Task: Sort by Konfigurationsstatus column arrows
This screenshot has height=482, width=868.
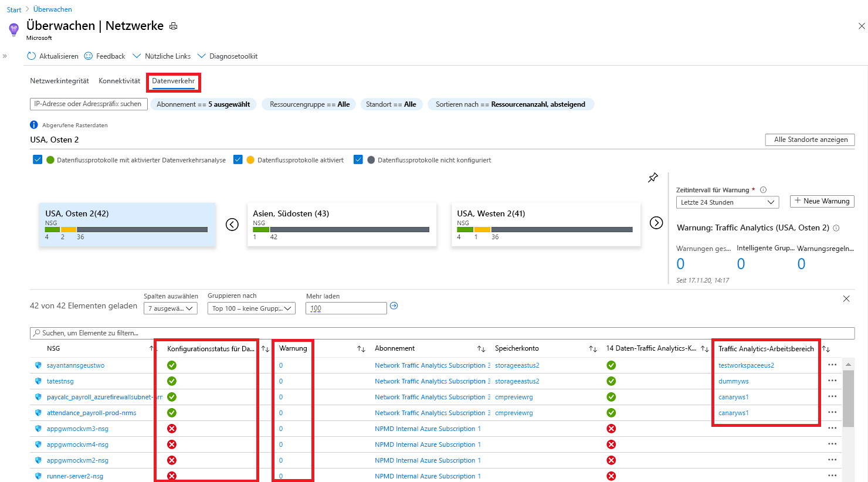Action: pos(265,349)
